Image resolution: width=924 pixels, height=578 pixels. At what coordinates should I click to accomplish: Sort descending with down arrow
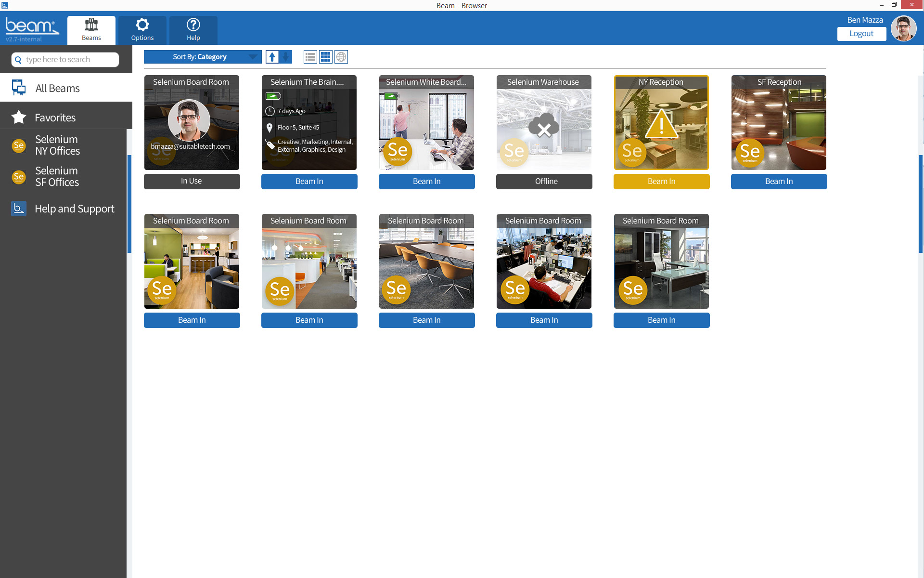[286, 57]
